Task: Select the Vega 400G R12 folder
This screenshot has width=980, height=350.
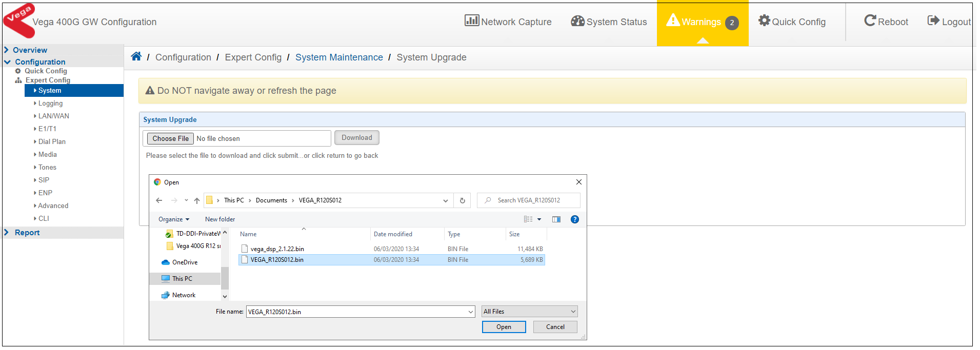Action: [193, 246]
